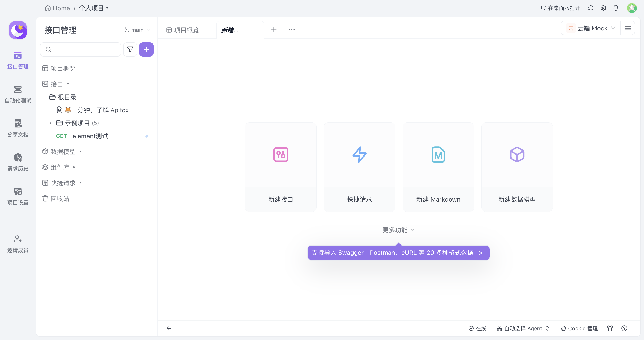Click the 新建接口 card
Image resolution: width=644 pixels, height=340 pixels.
pyautogui.click(x=281, y=167)
